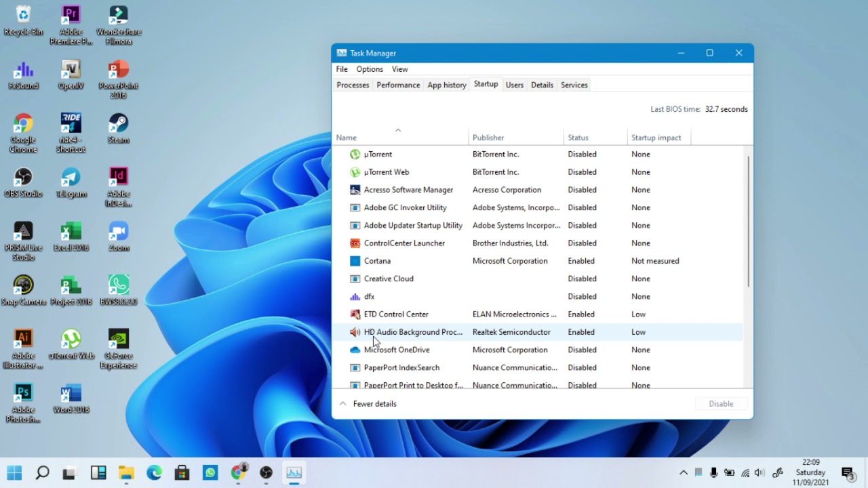Open OBS Studio from the taskbar
The image size is (868, 488).
click(x=266, y=472)
